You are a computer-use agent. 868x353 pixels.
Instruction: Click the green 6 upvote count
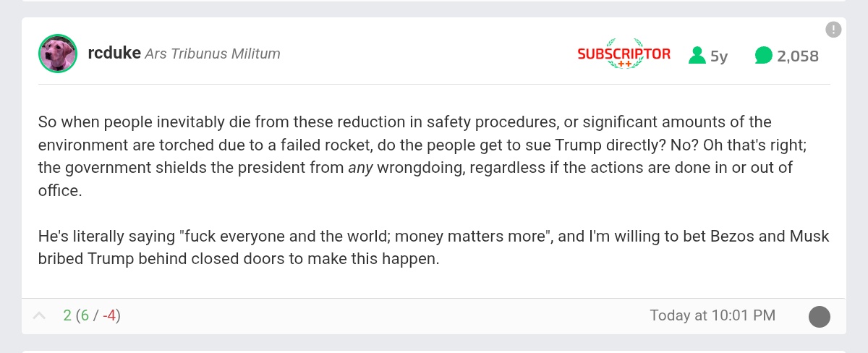tap(85, 315)
